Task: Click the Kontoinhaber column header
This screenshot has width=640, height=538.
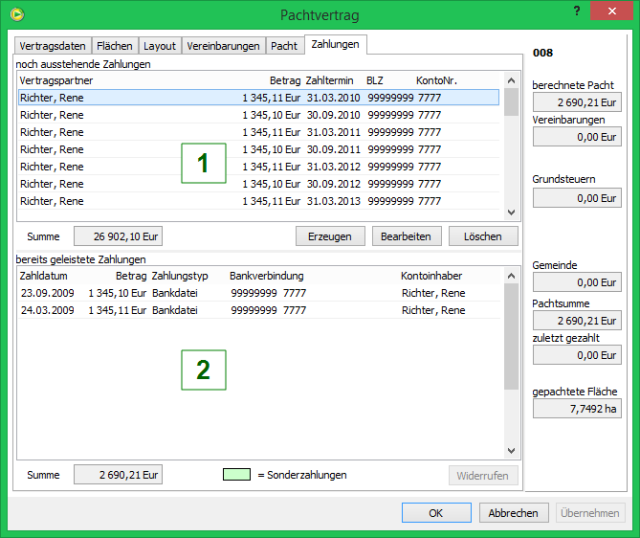Action: point(431,276)
